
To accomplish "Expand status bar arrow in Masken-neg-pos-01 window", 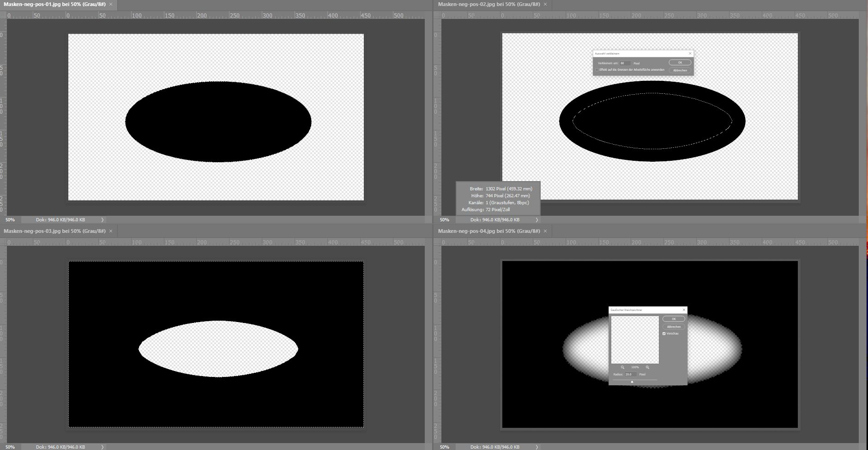I will [102, 220].
